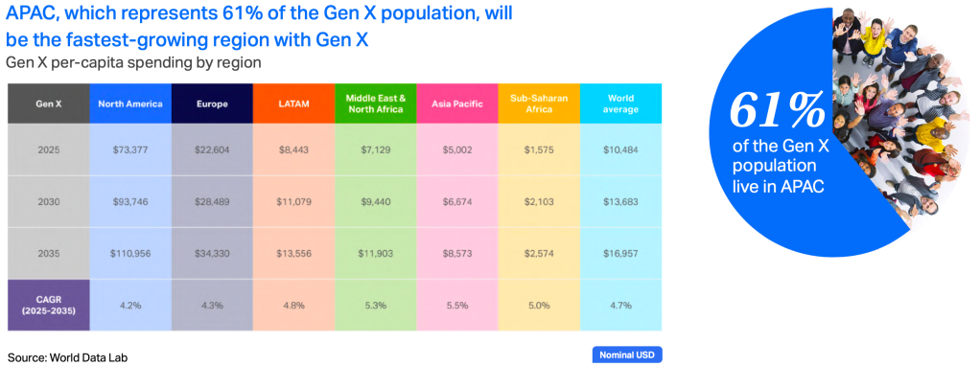Screen dimensions: 980x366
Task: Click the North America column header
Action: 130,103
